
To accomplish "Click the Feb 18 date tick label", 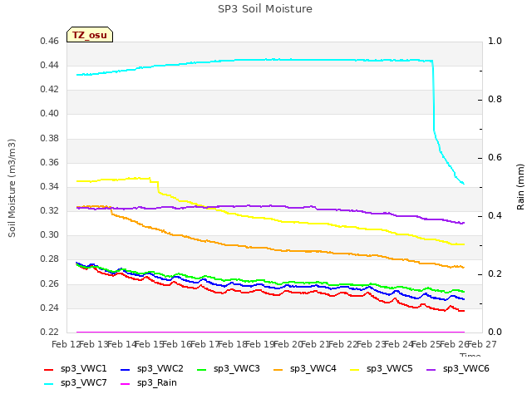I will (232, 345).
